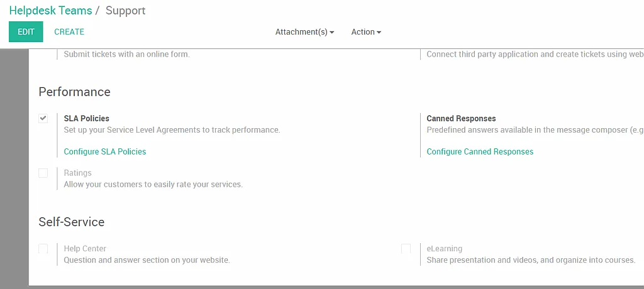Select the Support breadcrumb item
Image resolution: width=644 pixels, height=289 pixels.
125,11
